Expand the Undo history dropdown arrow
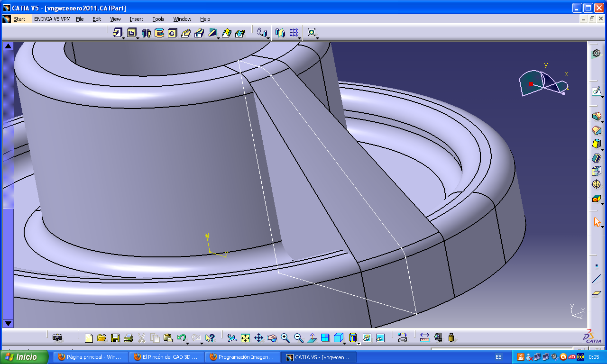This screenshot has width=607, height=364. tap(188, 343)
